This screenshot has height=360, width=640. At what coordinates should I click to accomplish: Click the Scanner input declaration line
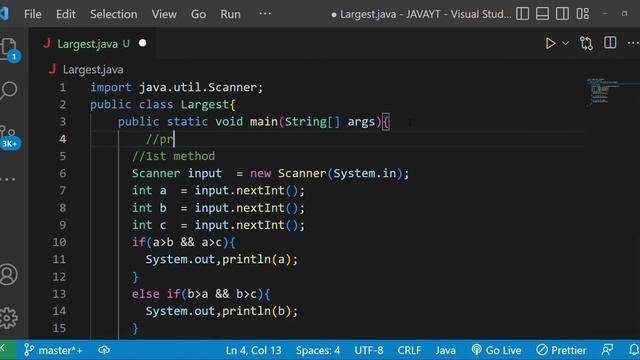[x=270, y=173]
